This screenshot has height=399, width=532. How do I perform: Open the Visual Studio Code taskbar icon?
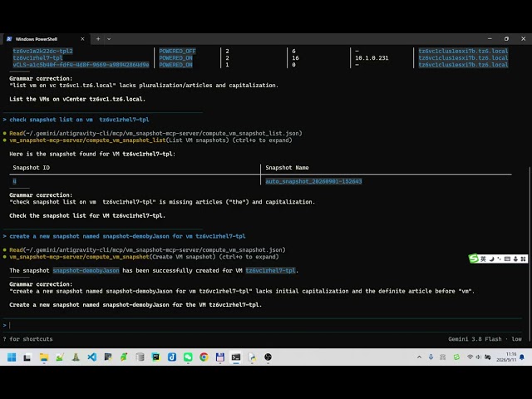click(92, 357)
